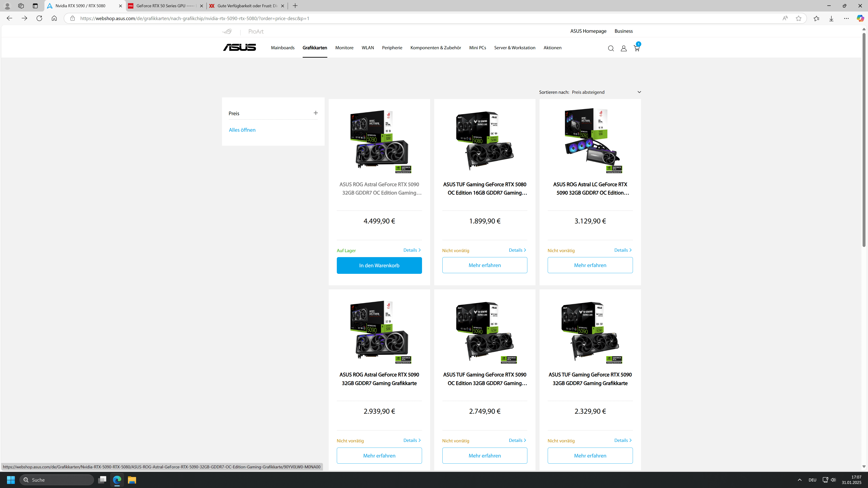868x488 pixels.
Task: Open Details for 4.499,90 € card
Action: click(412, 250)
